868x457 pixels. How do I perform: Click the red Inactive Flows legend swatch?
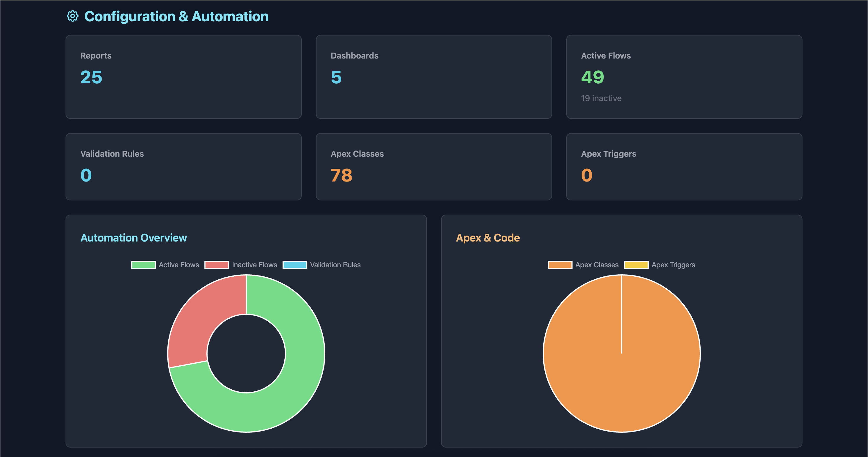tap(217, 265)
